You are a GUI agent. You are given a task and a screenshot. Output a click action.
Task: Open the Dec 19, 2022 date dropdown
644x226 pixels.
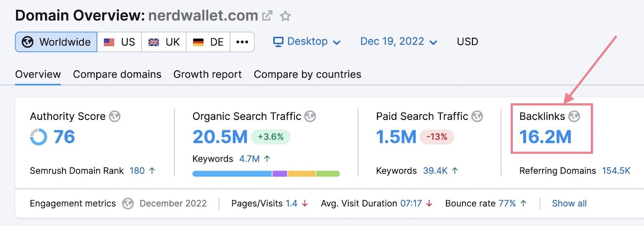398,42
